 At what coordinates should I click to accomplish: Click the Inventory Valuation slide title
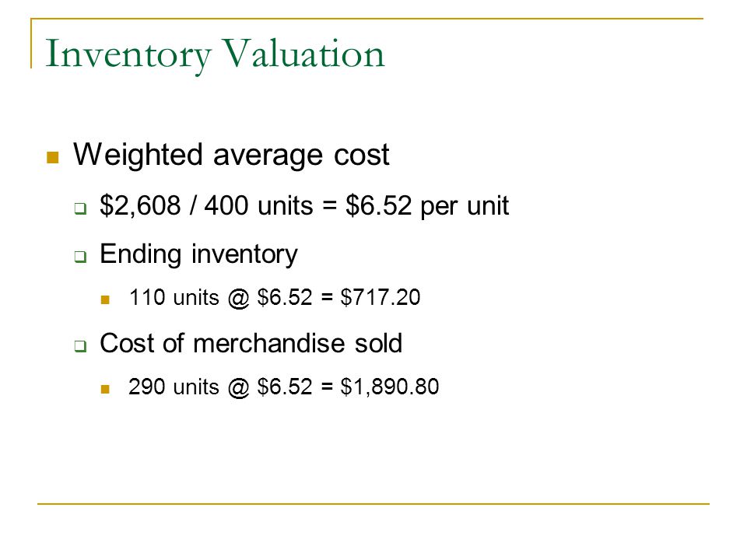click(215, 54)
